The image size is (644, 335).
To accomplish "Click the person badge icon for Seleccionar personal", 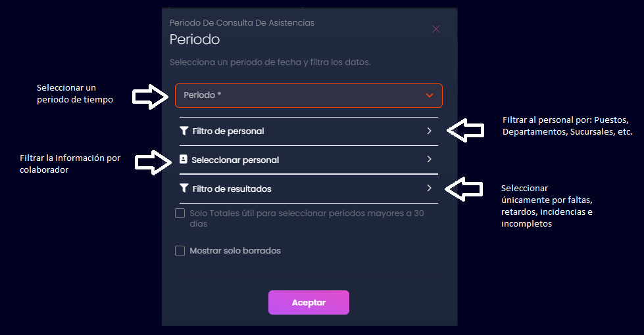I will (184, 160).
